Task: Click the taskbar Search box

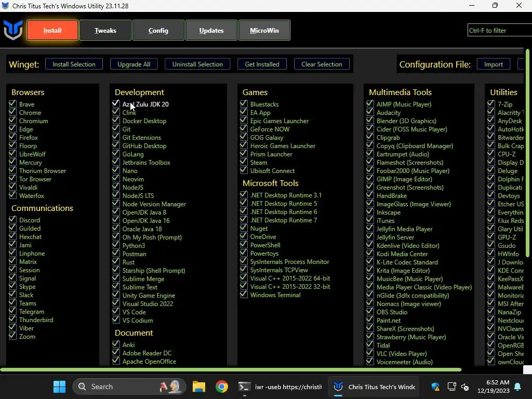Action: tap(129, 387)
